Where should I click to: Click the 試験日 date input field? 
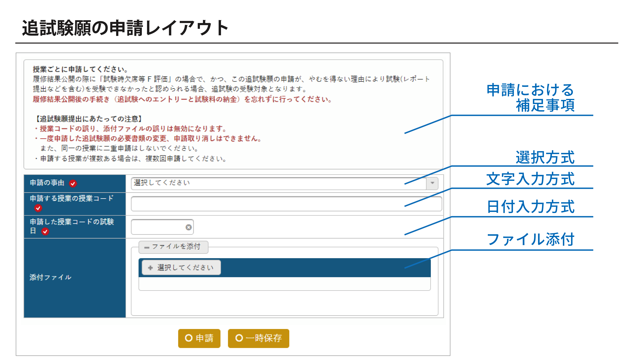[x=162, y=227]
